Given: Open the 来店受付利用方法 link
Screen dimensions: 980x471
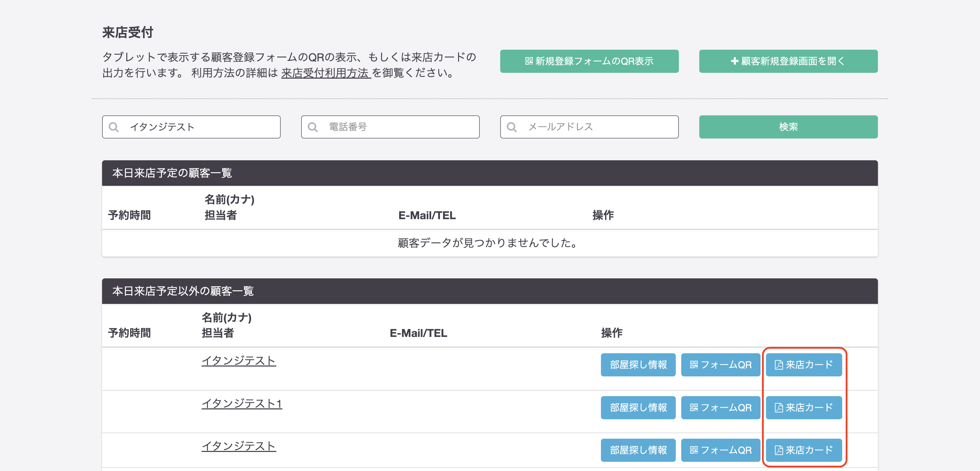Looking at the screenshot, I should click(x=326, y=73).
